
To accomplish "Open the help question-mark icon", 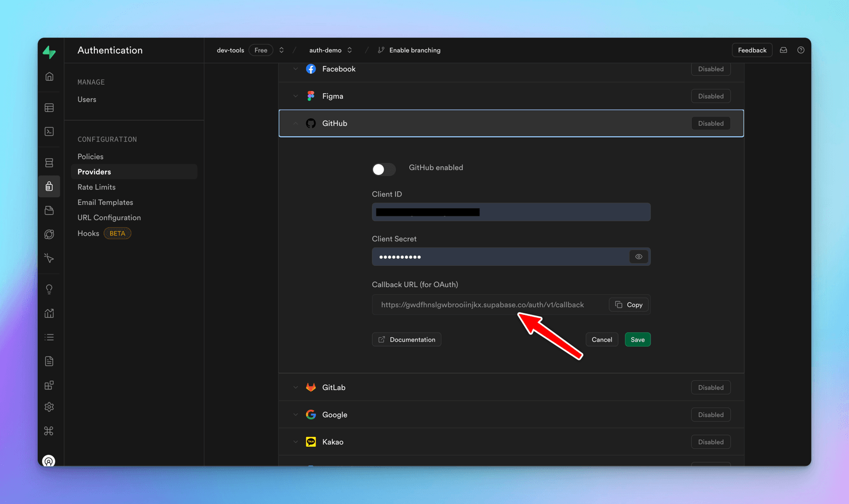I will [x=801, y=50].
